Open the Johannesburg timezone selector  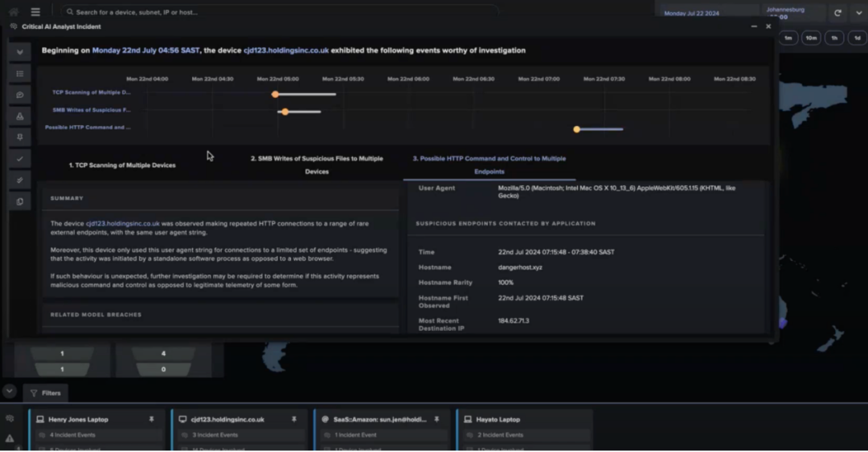coord(785,13)
